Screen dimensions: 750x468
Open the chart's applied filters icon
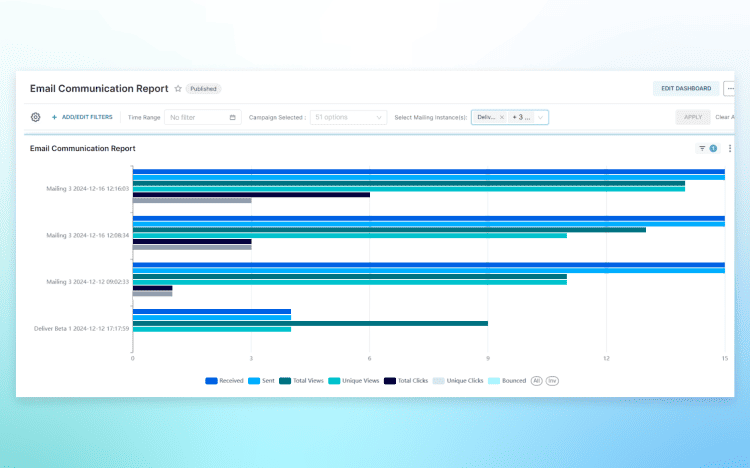(x=703, y=148)
